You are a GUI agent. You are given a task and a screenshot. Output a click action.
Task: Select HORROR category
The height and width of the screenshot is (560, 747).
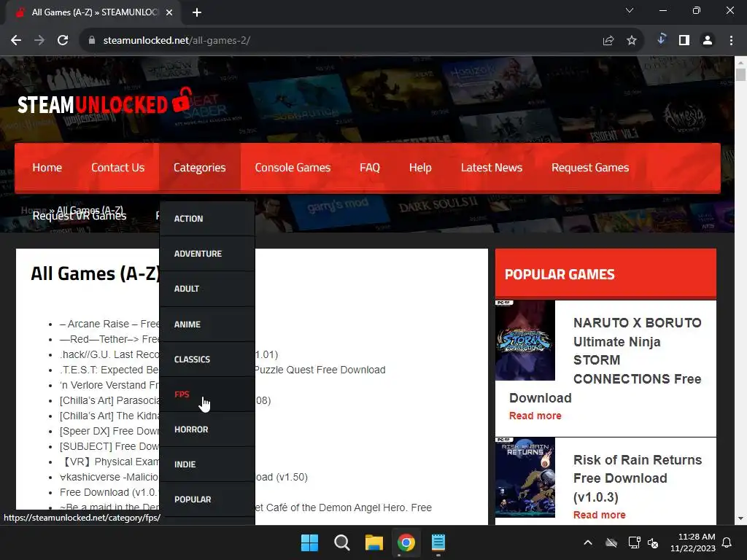207,429
